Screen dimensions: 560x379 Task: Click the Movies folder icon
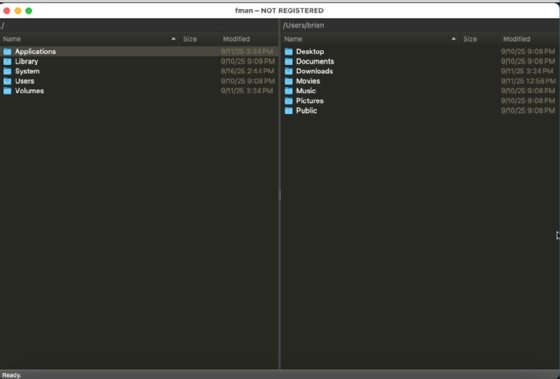tap(289, 81)
